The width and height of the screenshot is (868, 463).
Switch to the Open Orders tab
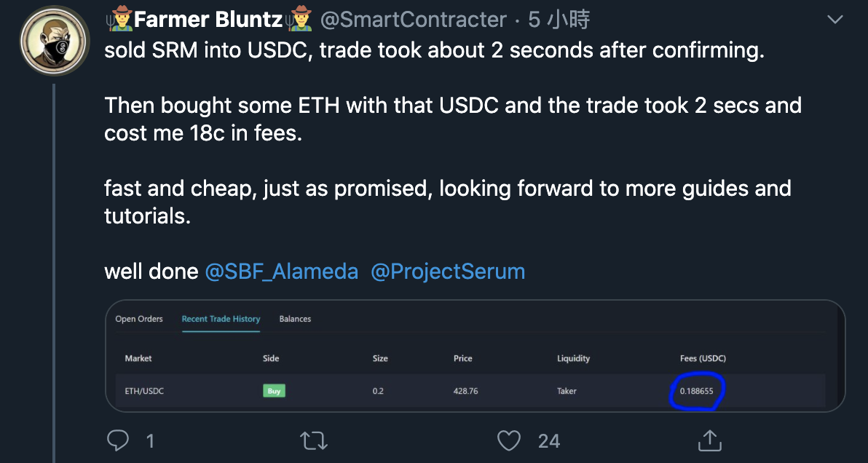[139, 319]
